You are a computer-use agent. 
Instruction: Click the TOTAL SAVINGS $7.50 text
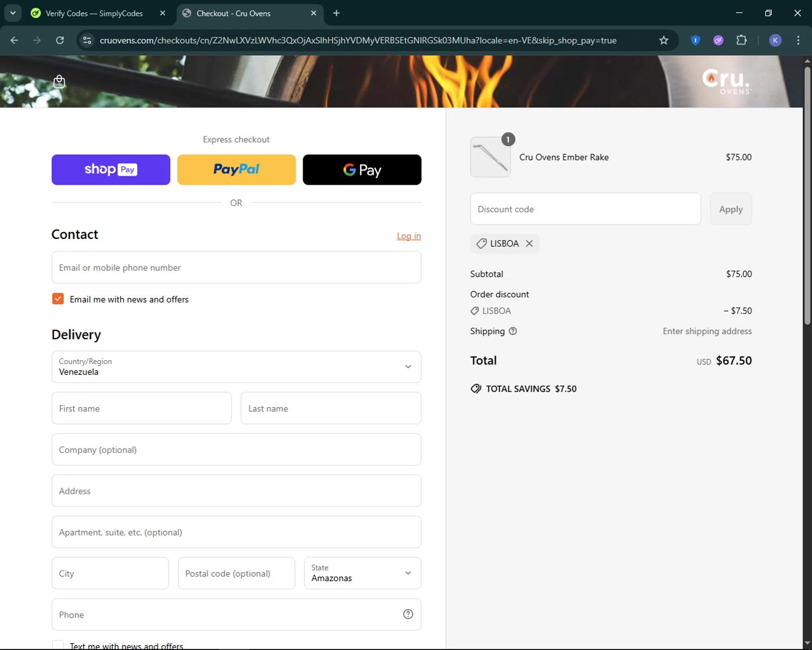(x=531, y=389)
